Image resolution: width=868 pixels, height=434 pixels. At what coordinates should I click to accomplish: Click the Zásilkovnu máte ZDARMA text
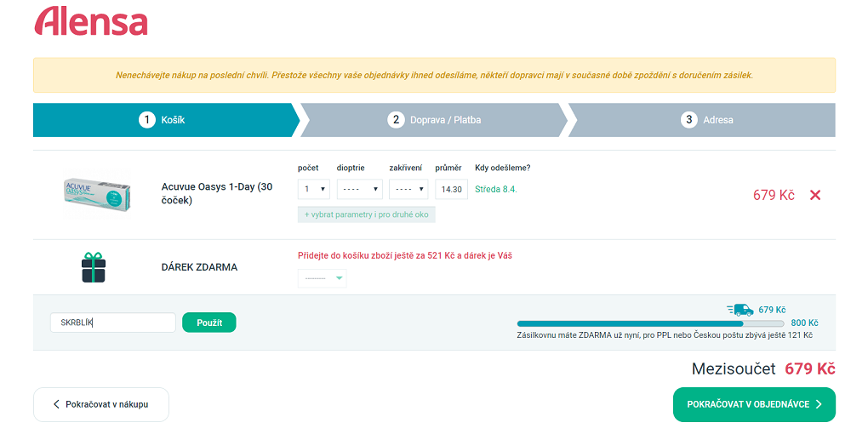[x=665, y=335]
